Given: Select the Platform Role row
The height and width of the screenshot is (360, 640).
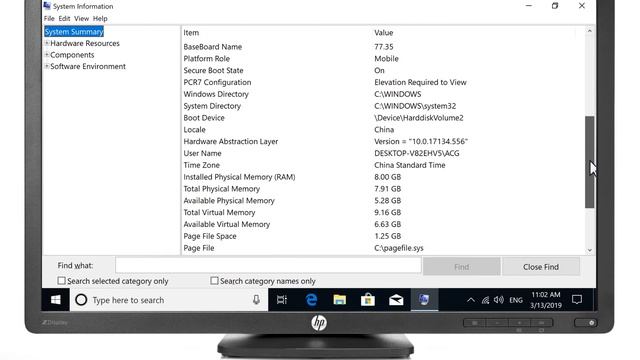Looking at the screenshot, I should coord(383,58).
